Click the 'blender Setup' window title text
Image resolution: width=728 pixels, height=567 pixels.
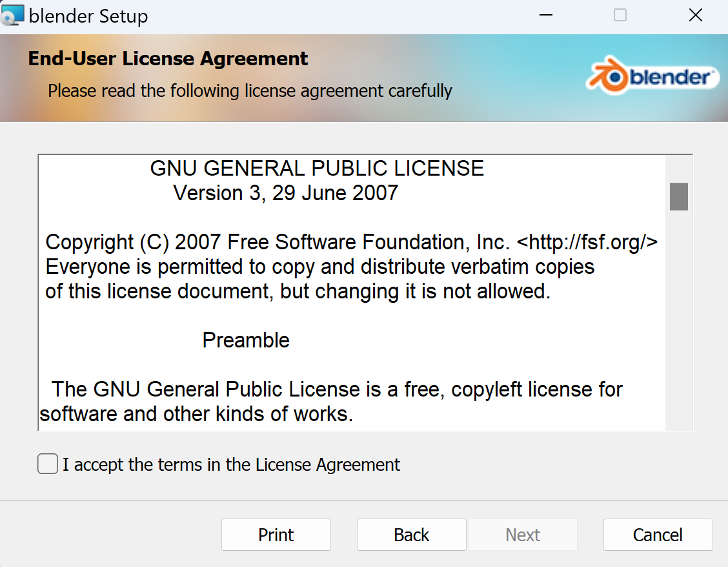click(x=88, y=16)
